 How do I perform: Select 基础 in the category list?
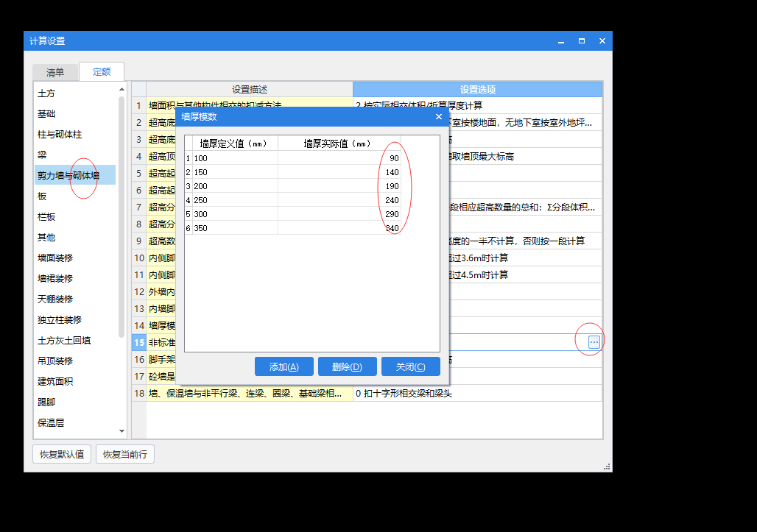pos(75,114)
